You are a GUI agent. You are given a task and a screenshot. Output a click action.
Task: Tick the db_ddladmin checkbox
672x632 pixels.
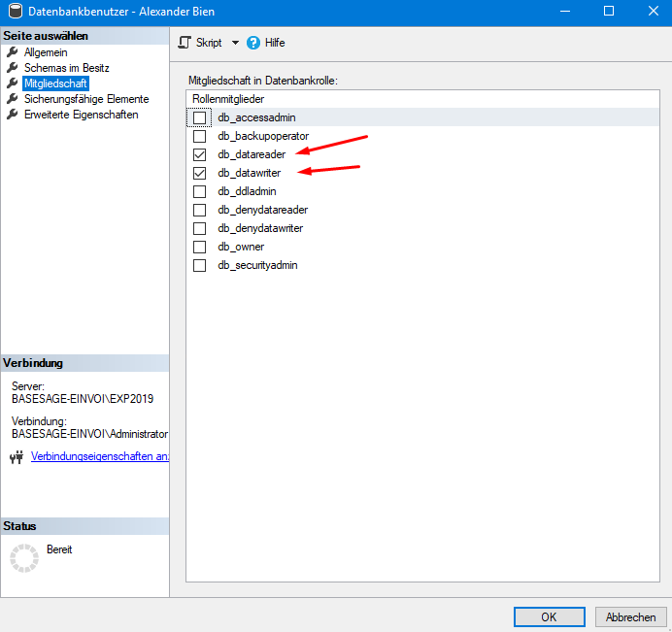200,191
